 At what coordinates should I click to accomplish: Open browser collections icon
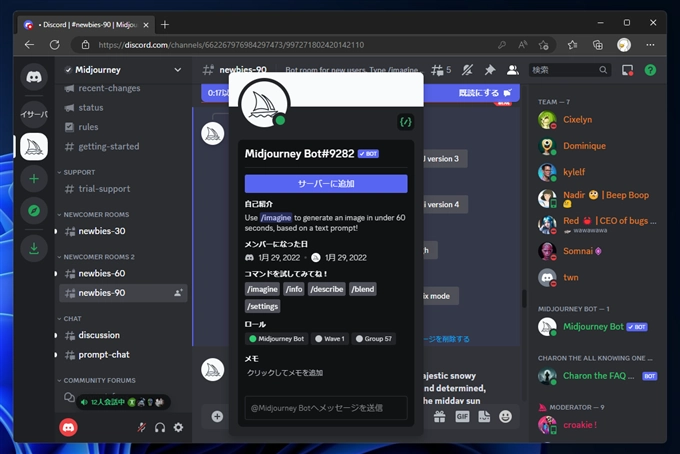coord(598,45)
